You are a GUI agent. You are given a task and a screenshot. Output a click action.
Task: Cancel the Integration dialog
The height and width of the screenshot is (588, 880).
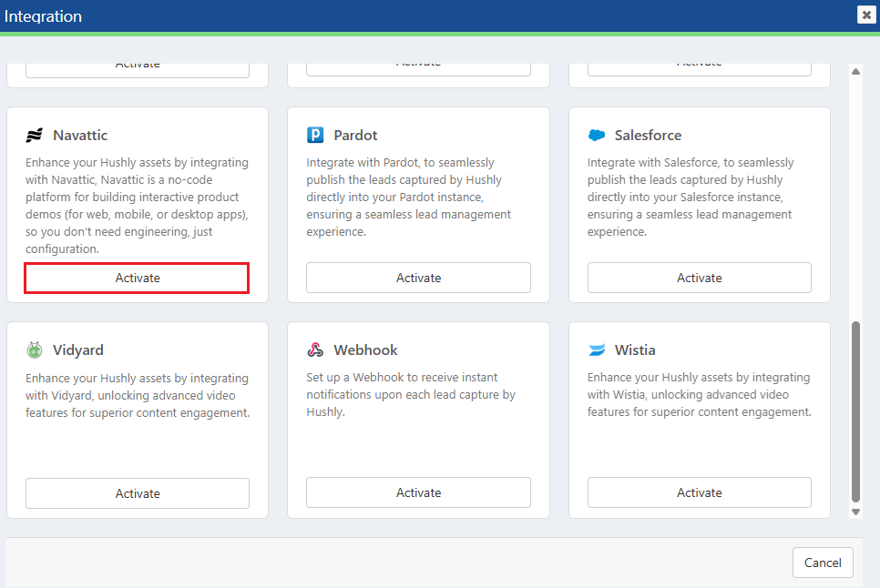pyautogui.click(x=823, y=563)
